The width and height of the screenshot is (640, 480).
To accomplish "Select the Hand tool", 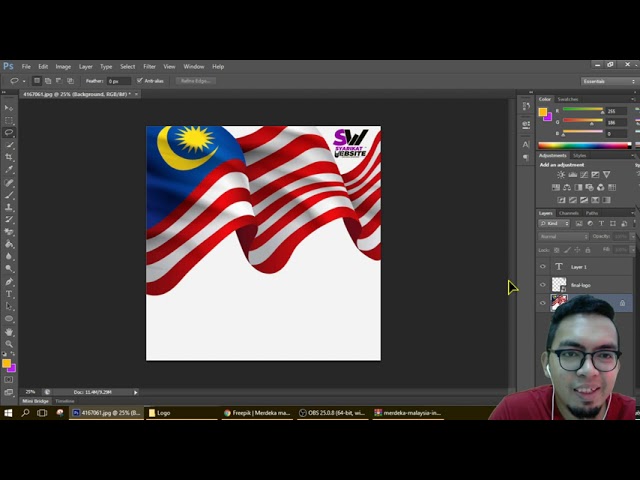I will tap(9, 332).
